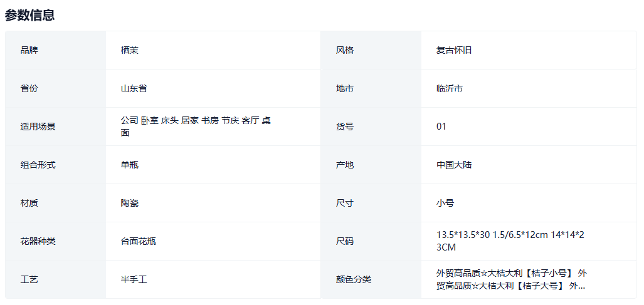The width and height of the screenshot is (644, 305).
Task: Click the 品牌 label cell
Action: point(29,50)
